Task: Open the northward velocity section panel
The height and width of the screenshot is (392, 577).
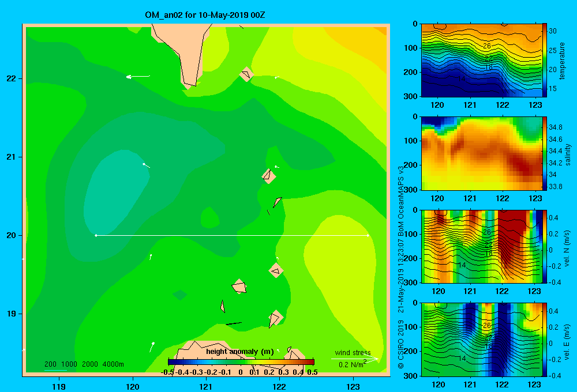Action: tap(481, 246)
